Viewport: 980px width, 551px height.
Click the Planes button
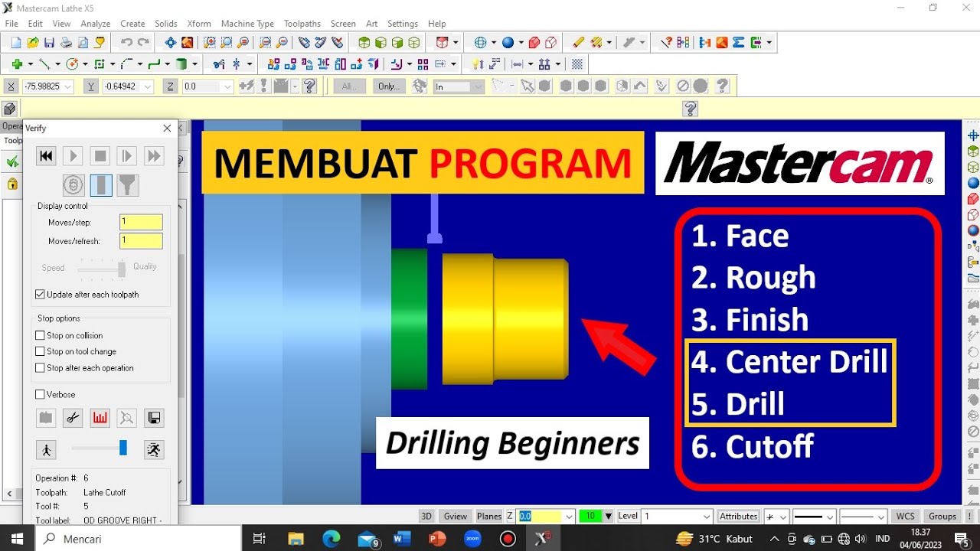(489, 517)
